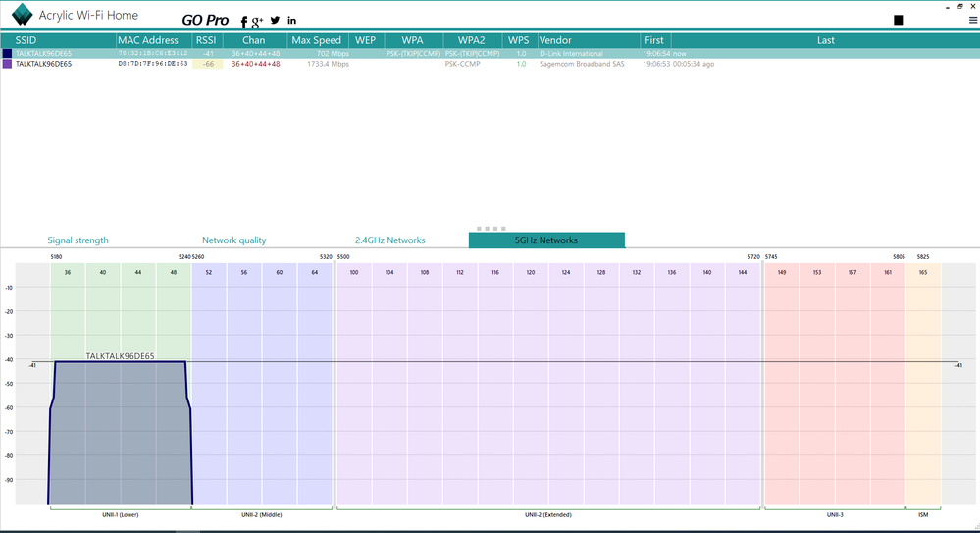The height and width of the screenshot is (533, 980).
Task: Select the purple network color swatch
Action: pyautogui.click(x=8, y=64)
